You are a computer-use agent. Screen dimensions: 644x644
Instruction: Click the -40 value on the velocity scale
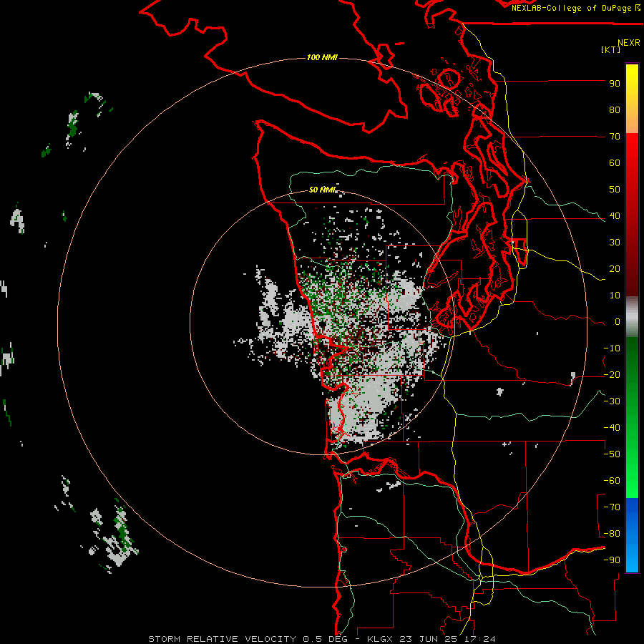(612, 428)
